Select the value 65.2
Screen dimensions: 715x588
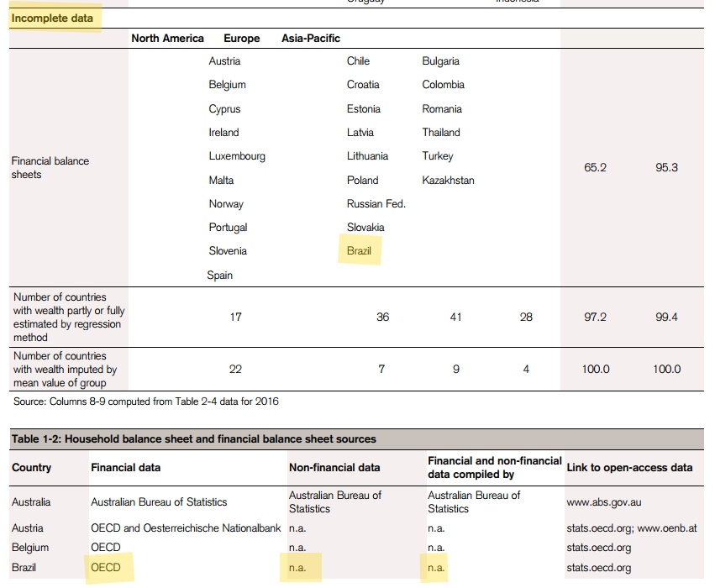pyautogui.click(x=595, y=167)
